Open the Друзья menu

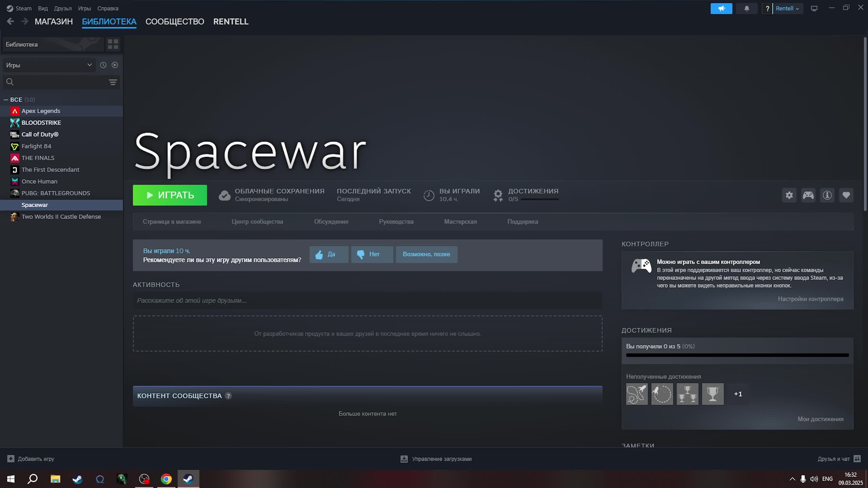63,8
